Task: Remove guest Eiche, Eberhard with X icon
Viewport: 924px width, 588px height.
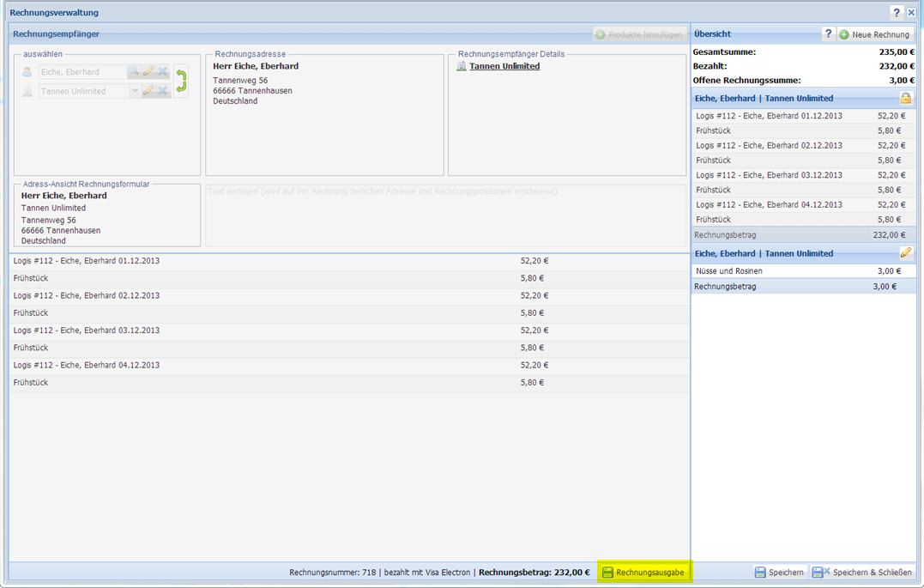Action: [162, 72]
